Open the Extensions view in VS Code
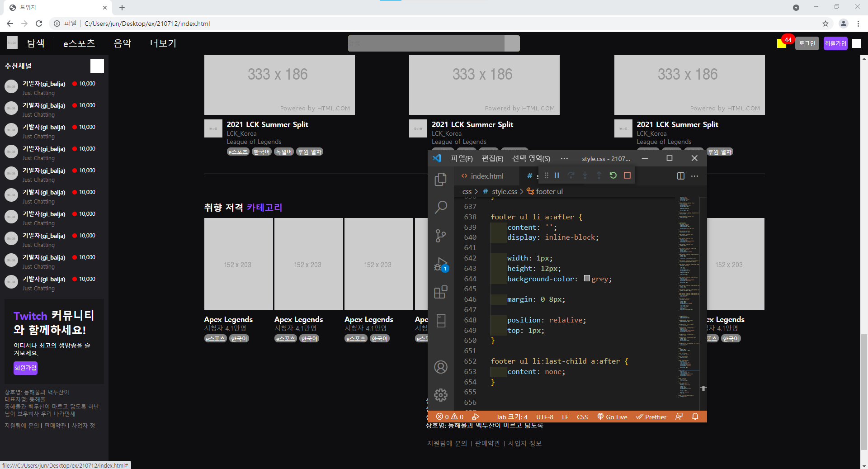This screenshot has height=469, width=868. 441,292
